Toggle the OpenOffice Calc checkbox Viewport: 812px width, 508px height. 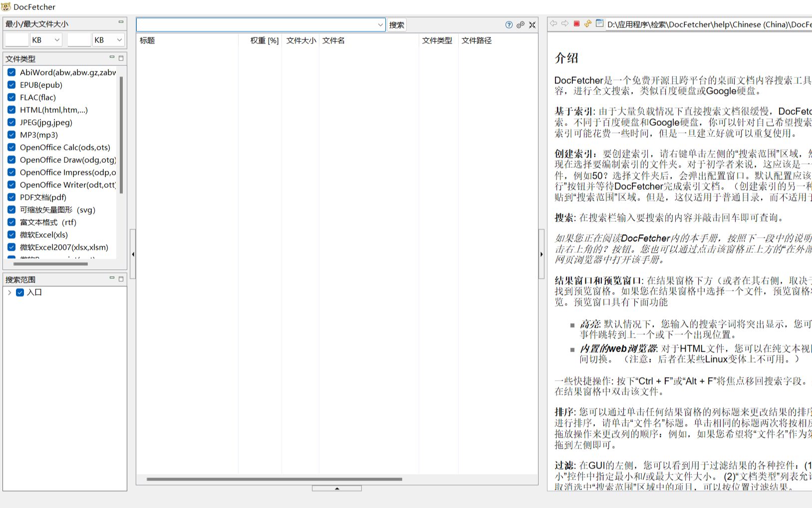pos(11,147)
